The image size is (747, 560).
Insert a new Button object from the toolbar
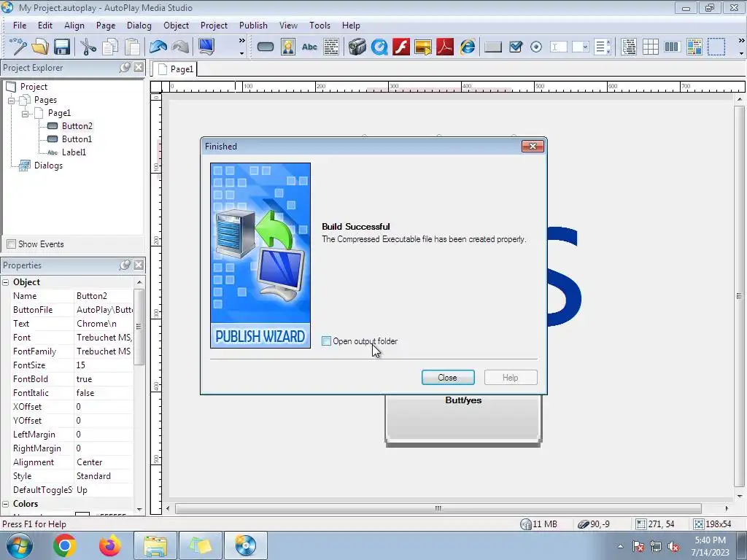266,47
